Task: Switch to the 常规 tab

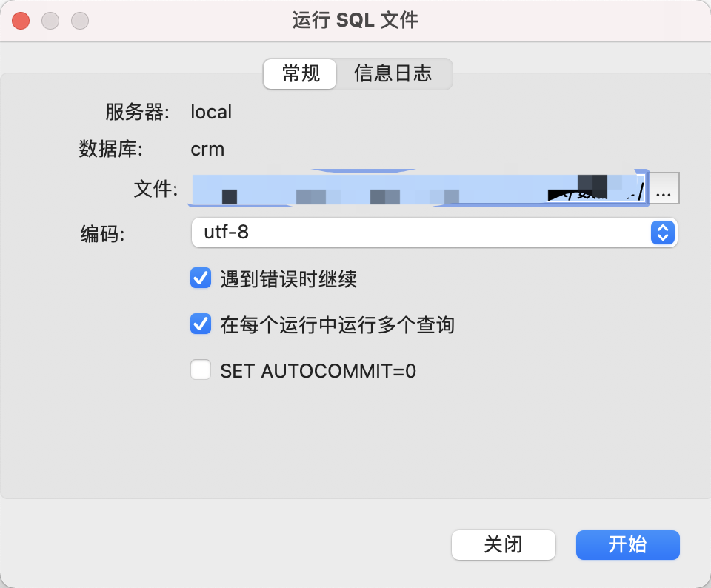Action: tap(300, 73)
